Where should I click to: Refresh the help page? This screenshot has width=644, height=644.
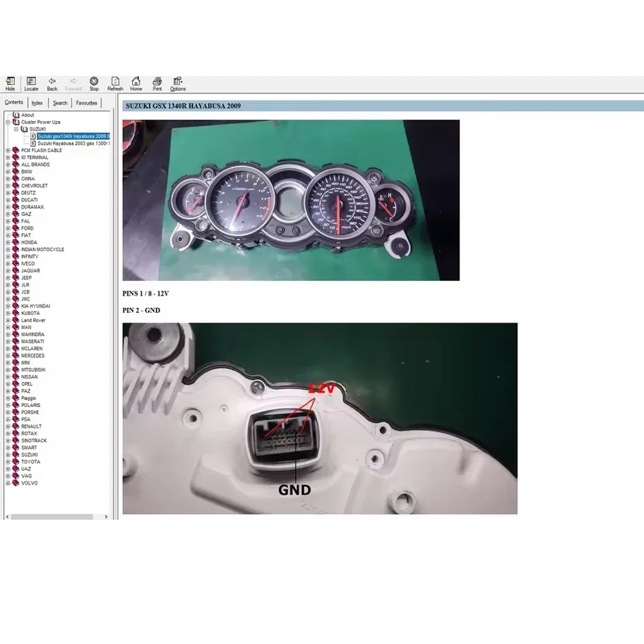pyautogui.click(x=115, y=83)
